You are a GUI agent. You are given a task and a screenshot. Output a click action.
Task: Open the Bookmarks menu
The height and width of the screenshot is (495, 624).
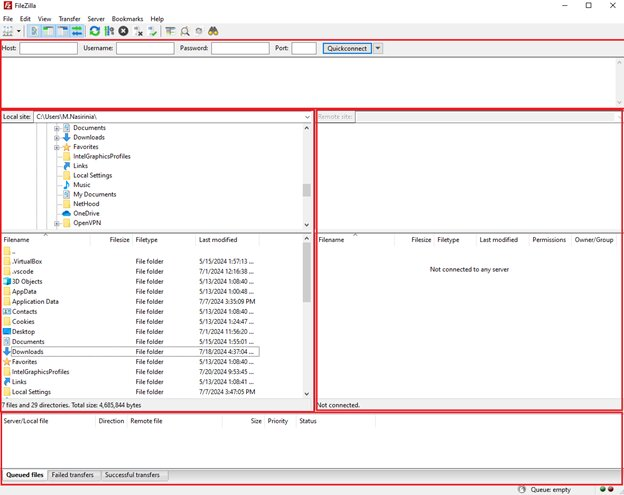point(127,19)
